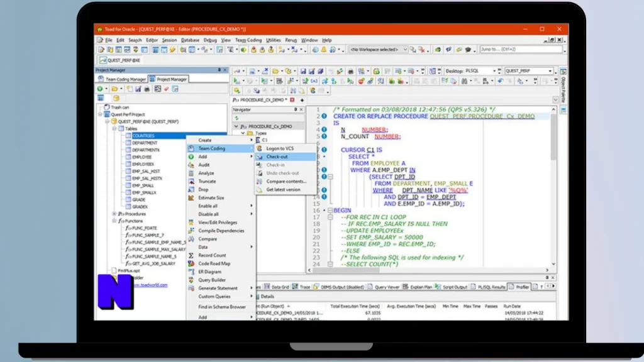Click the Run Date column header
Image resolution: width=644 pixels, height=362 pixels.
point(512,306)
